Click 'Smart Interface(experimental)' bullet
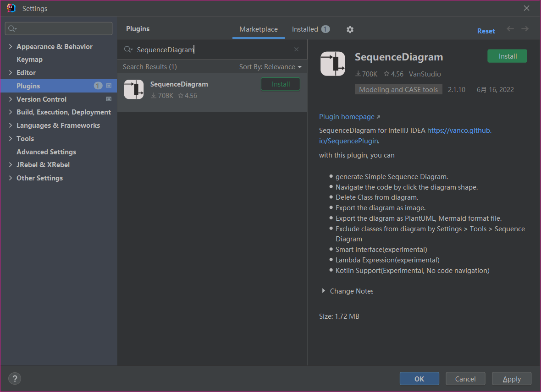541x392 pixels. pos(381,250)
